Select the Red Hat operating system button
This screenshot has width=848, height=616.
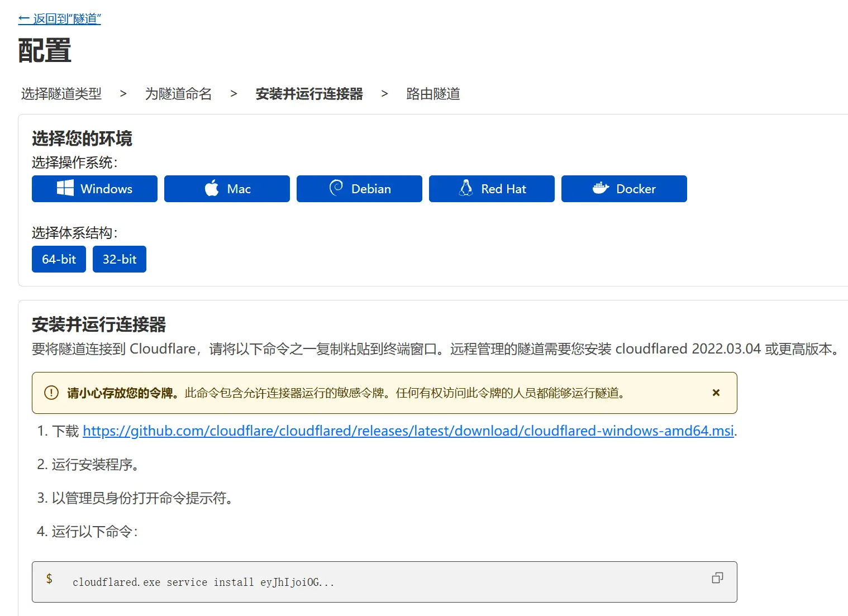492,189
